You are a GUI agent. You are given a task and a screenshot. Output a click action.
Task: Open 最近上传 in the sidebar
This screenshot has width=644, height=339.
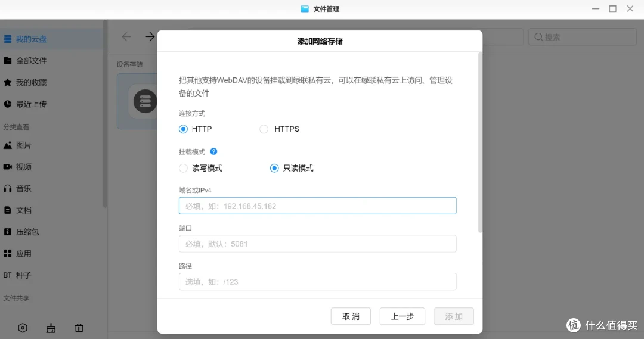[51, 104]
